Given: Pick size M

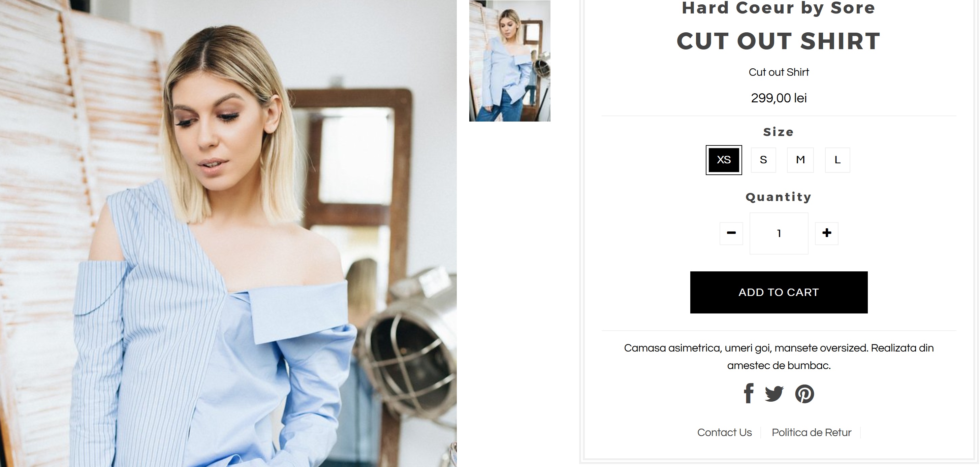Looking at the screenshot, I should (800, 160).
